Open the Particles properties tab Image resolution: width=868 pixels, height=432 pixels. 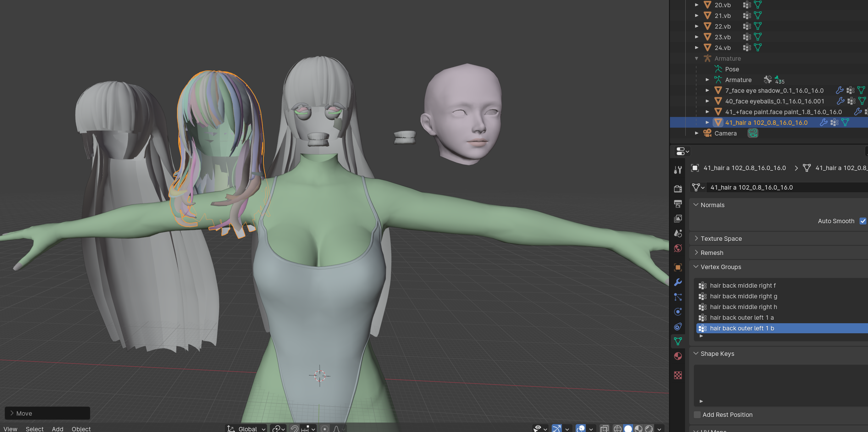678,297
